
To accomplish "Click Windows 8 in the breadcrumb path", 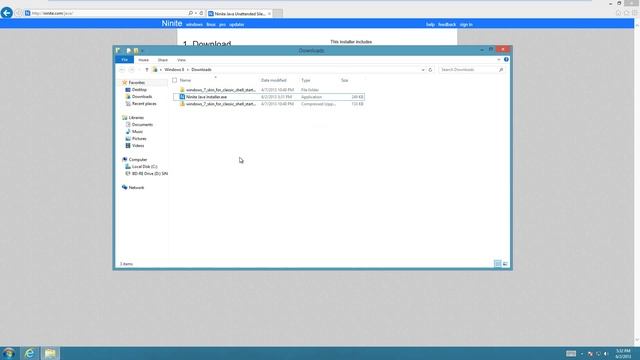I will pyautogui.click(x=174, y=70).
